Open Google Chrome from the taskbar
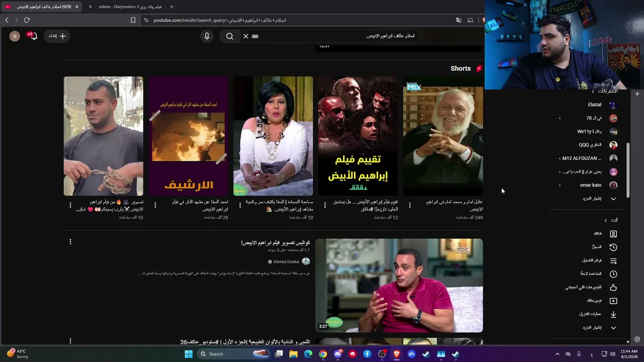The image size is (644, 362). click(323, 354)
